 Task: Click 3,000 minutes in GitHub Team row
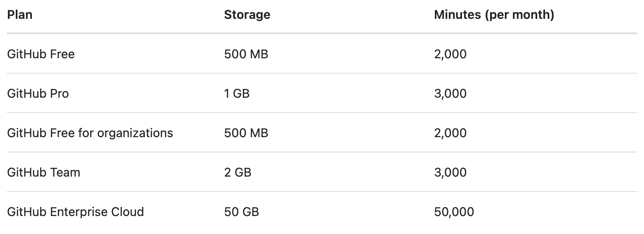pos(451,173)
